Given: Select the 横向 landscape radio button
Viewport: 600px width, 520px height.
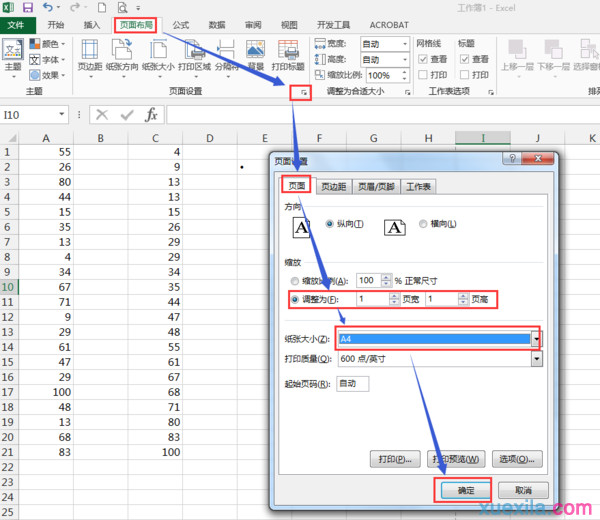Looking at the screenshot, I should (424, 224).
